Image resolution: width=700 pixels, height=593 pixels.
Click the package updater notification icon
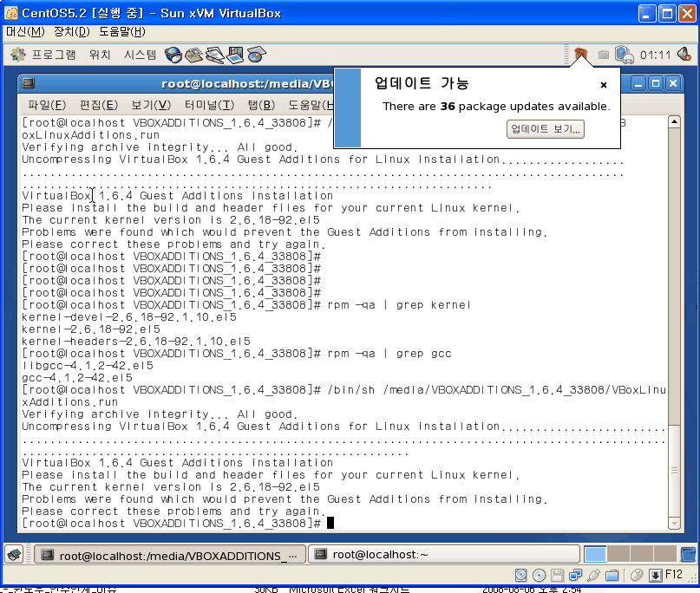tap(580, 55)
